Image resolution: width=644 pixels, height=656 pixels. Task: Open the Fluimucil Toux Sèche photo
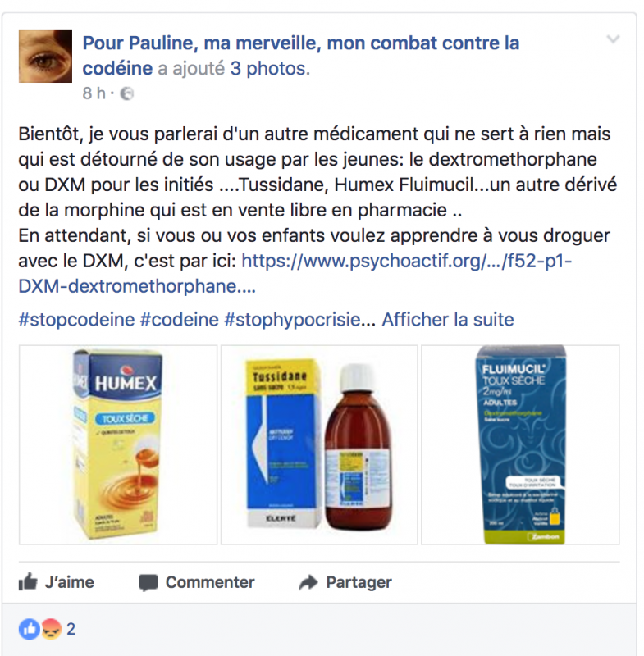click(x=521, y=444)
